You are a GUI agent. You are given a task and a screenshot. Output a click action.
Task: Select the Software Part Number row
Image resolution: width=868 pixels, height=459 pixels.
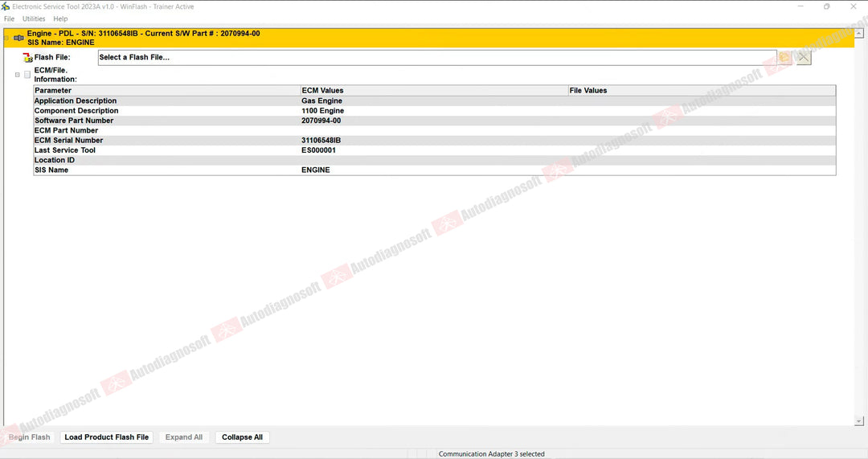(x=435, y=121)
